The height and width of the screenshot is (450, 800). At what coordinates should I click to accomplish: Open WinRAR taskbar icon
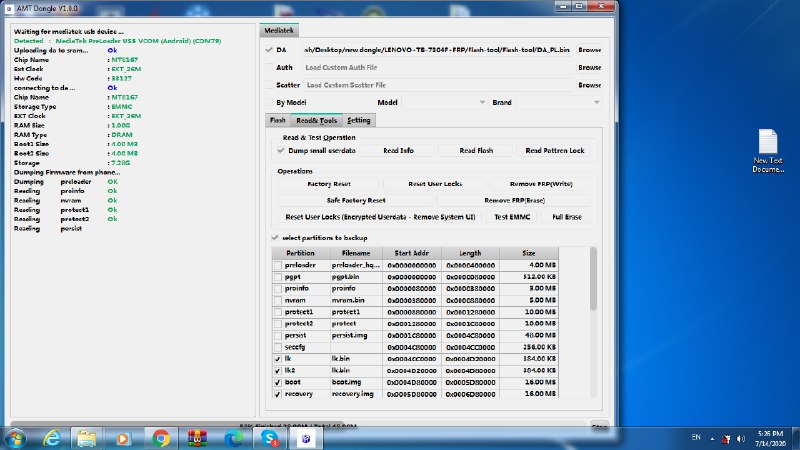click(x=197, y=438)
